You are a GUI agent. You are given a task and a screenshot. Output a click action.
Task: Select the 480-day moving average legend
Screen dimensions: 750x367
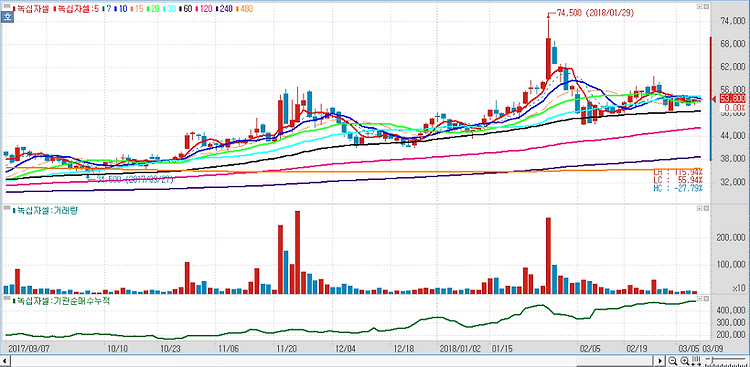(x=244, y=9)
